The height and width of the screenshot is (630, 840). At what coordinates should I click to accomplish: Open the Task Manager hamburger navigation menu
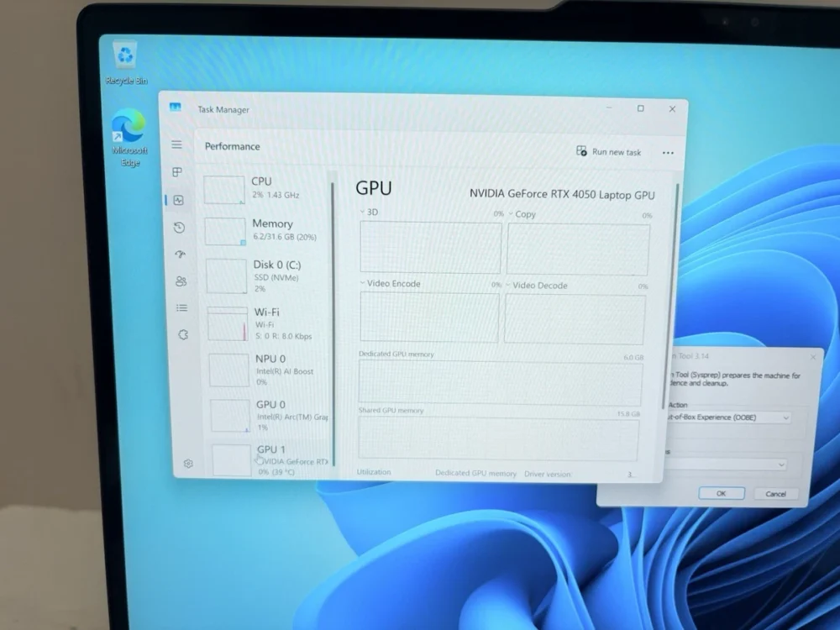(176, 144)
